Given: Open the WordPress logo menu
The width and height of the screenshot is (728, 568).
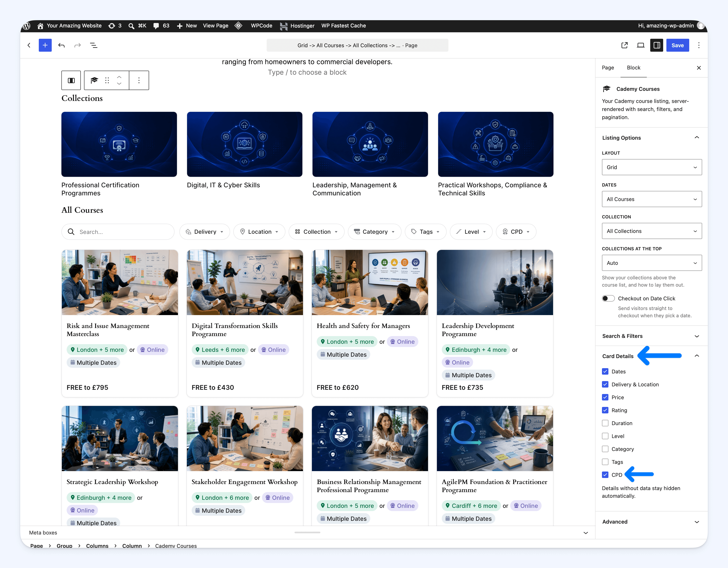Looking at the screenshot, I should click(27, 26).
